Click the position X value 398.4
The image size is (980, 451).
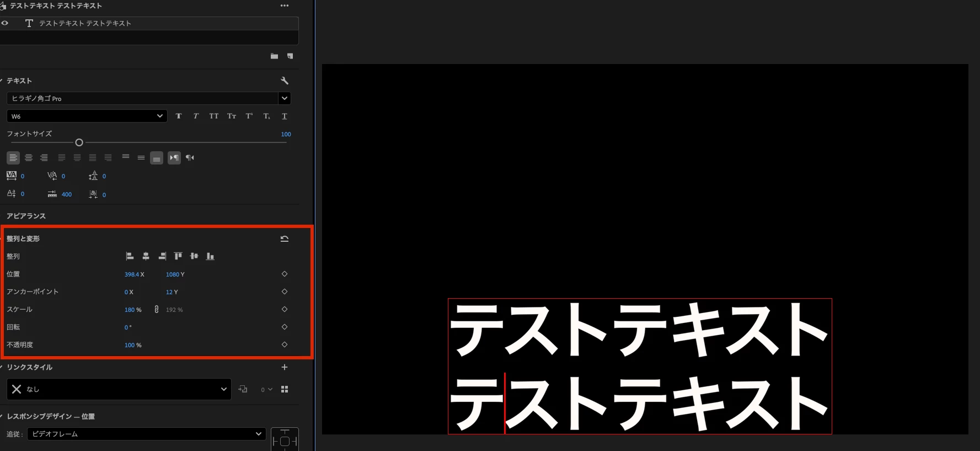click(132, 274)
